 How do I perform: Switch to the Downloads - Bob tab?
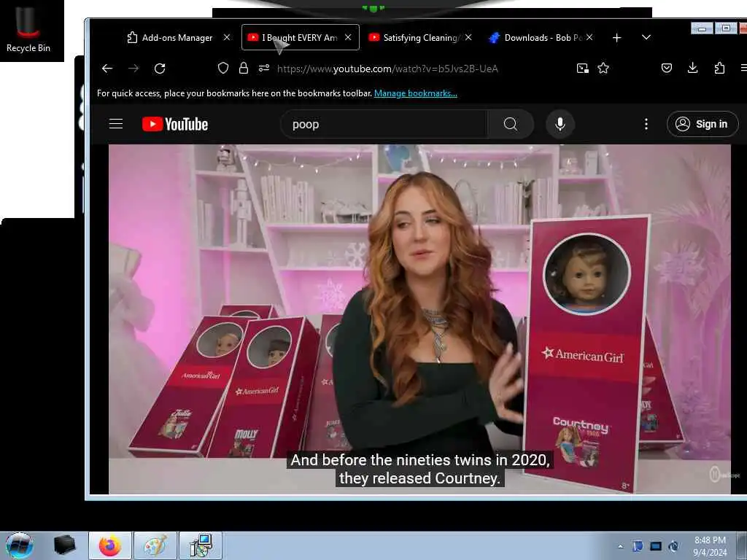click(535, 38)
